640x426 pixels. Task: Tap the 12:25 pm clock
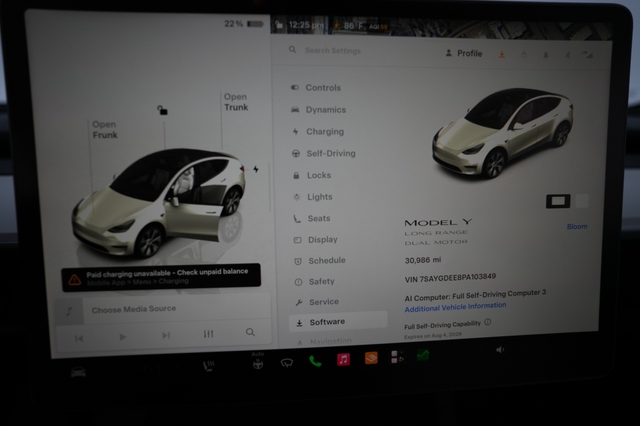pyautogui.click(x=306, y=25)
